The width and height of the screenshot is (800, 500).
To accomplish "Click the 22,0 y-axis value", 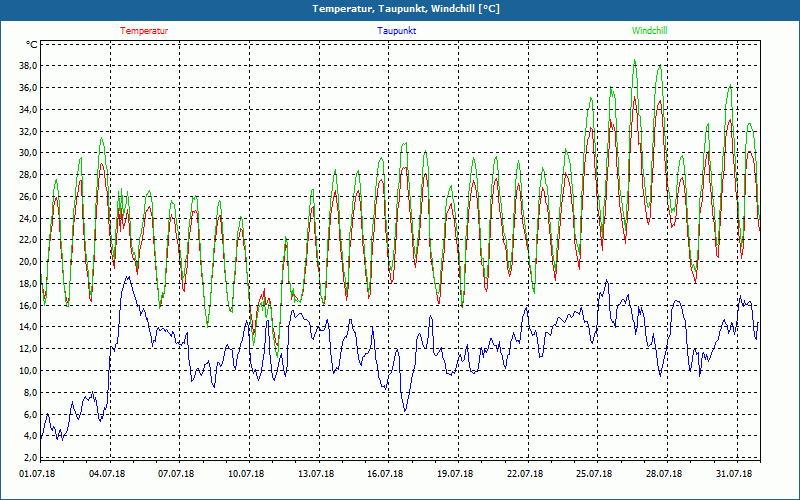I will (x=27, y=240).
